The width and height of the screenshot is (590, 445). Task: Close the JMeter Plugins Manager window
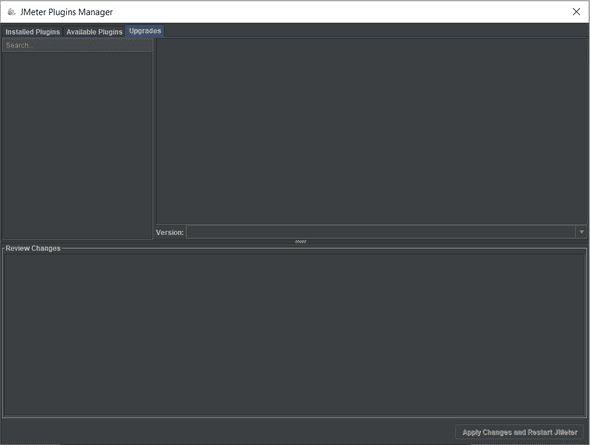(x=576, y=12)
